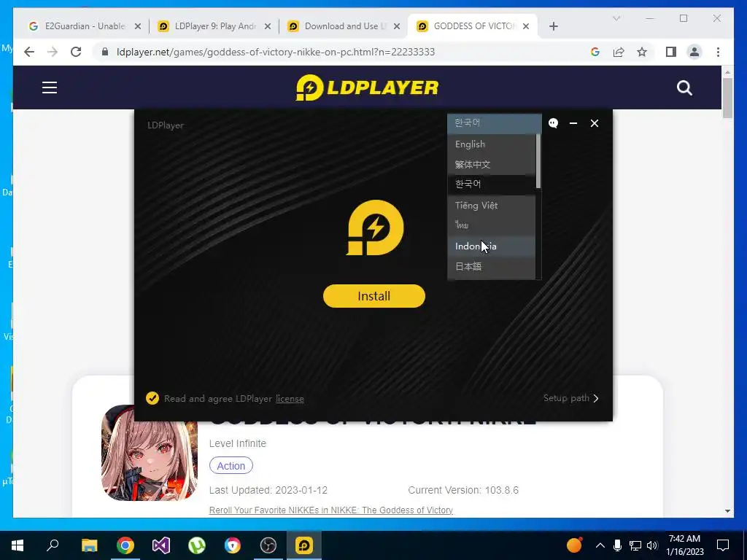The image size is (747, 560).
Task: Open Chrome side panel icon
Action: point(671,52)
